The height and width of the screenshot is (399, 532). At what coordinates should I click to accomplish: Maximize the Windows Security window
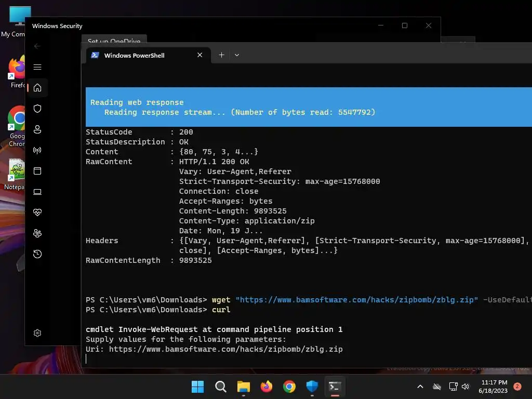[x=404, y=25]
